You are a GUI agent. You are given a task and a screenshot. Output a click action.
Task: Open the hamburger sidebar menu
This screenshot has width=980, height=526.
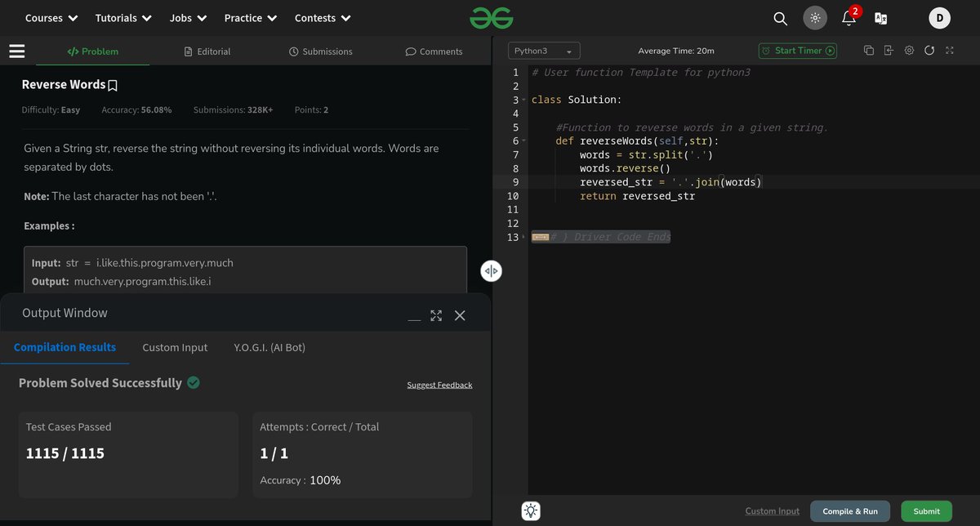17,51
